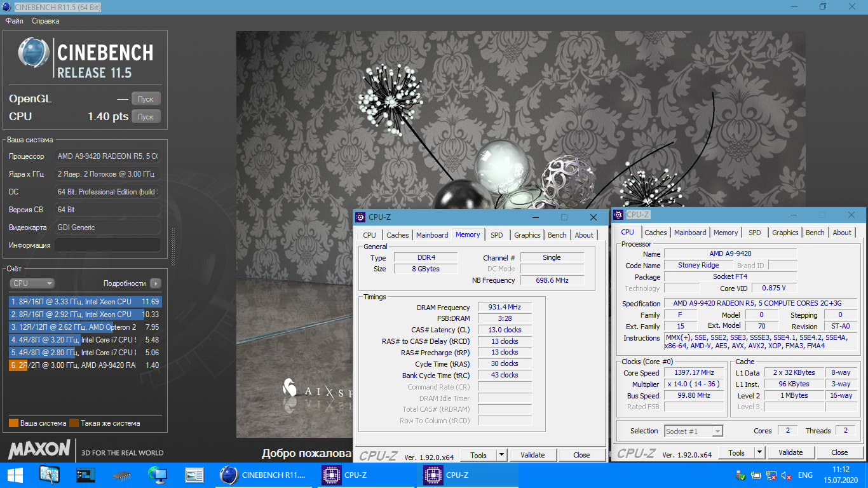Select CPU tab in Memory CPU-Z window
The image size is (868, 488).
pyautogui.click(x=369, y=235)
